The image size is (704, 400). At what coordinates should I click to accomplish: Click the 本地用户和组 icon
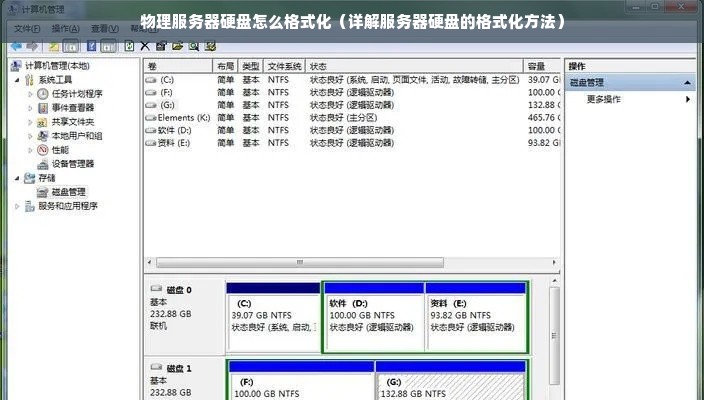click(43, 136)
